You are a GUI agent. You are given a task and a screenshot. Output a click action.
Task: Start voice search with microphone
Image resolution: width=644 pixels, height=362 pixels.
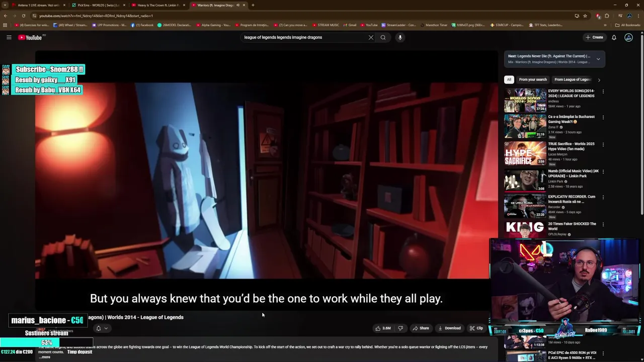400,37
